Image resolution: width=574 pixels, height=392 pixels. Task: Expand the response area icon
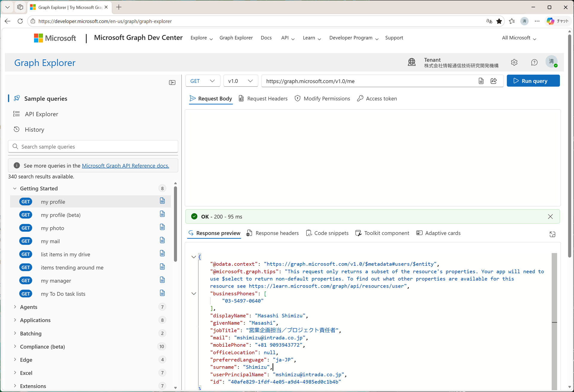pos(552,234)
